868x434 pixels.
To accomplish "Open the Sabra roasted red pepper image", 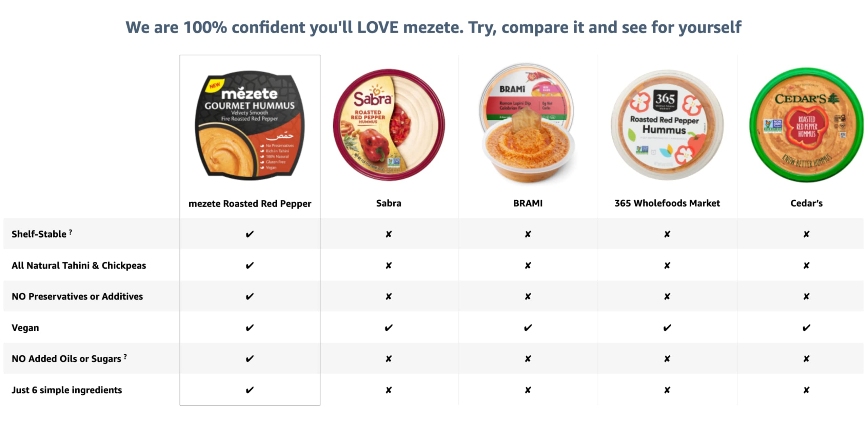I will click(389, 125).
